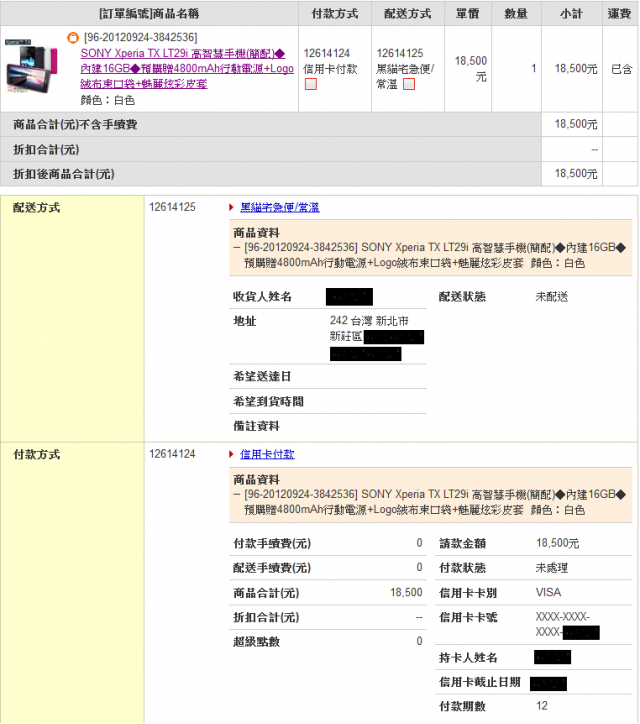Click the 付款手續費(元) label
Viewport: 640px width, 724px height.
tap(272, 543)
